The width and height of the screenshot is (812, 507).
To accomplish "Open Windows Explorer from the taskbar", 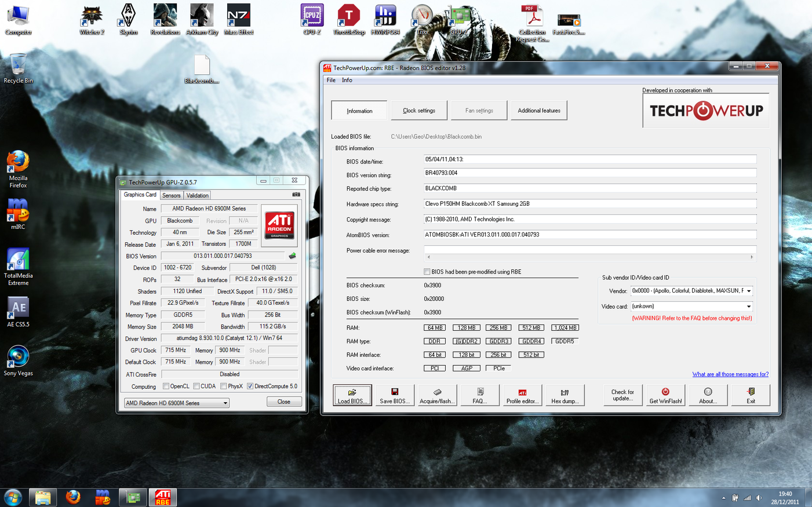I will (x=43, y=497).
